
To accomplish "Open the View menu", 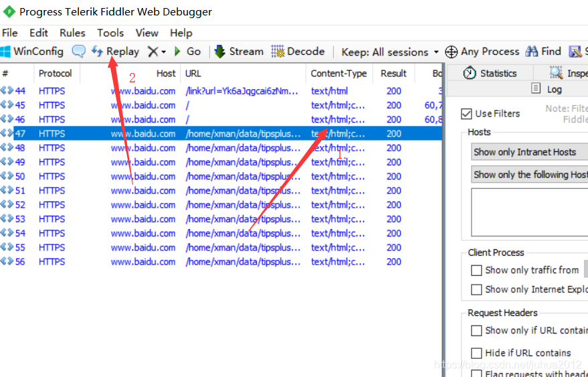I will pyautogui.click(x=147, y=33).
